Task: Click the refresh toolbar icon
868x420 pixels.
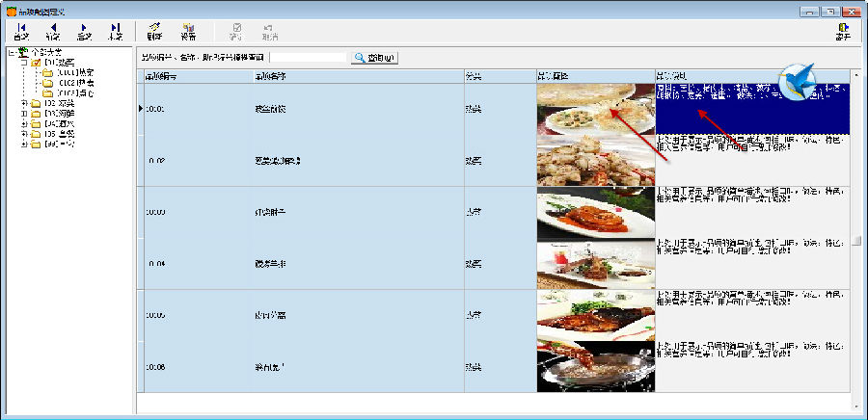Action: coord(154,31)
